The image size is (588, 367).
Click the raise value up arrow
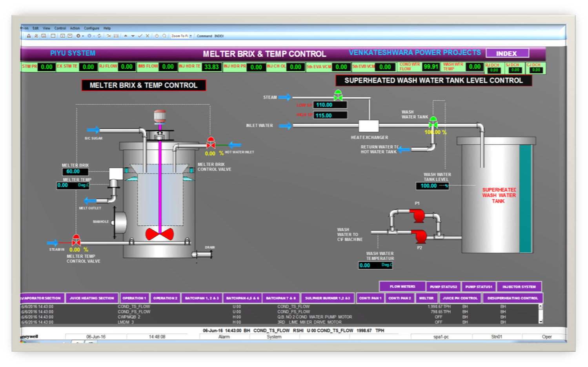(126, 36)
